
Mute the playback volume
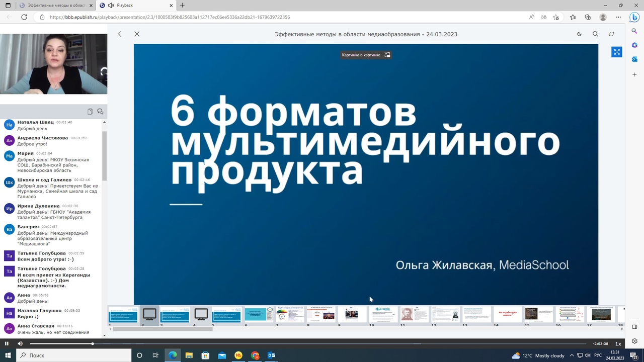pyautogui.click(x=20, y=343)
